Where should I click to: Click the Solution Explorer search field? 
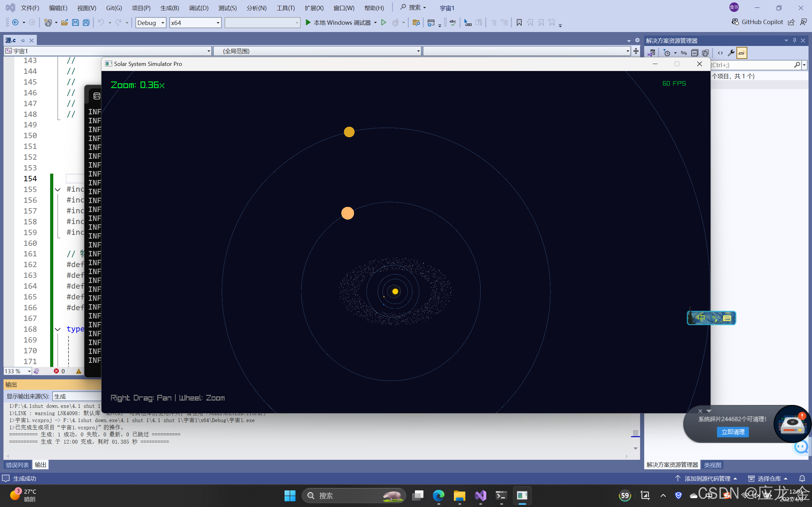pyautogui.click(x=752, y=65)
